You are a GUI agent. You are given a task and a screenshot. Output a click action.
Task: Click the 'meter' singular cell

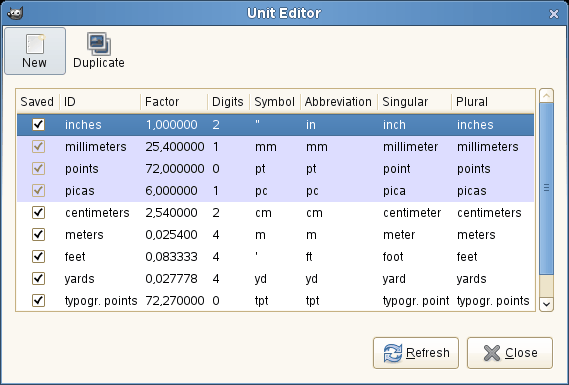click(x=399, y=235)
